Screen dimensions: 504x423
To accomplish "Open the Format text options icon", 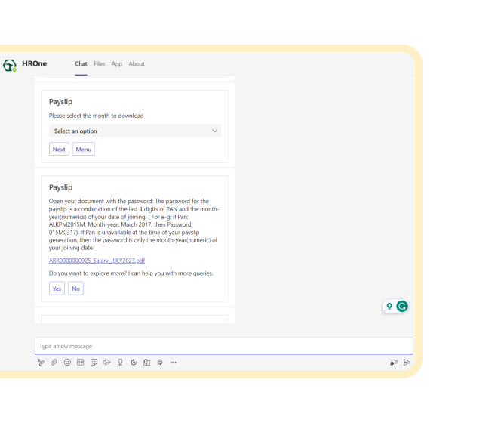I will pos(41,363).
